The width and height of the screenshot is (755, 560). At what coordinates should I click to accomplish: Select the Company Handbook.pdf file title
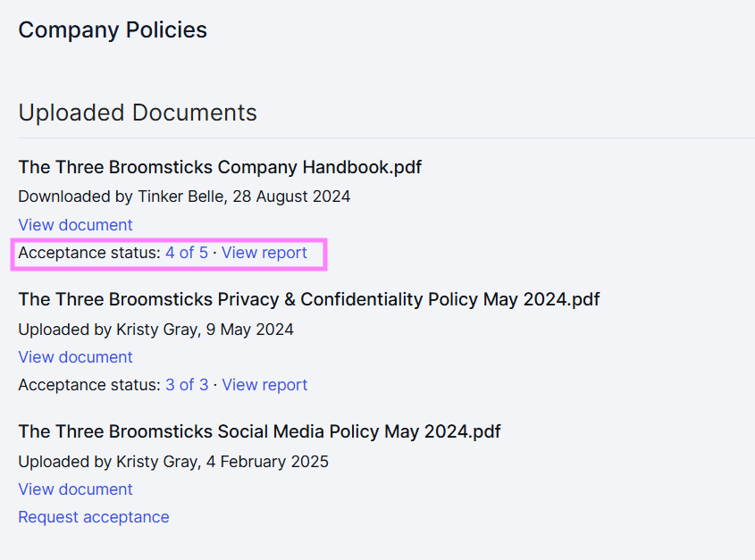click(220, 167)
